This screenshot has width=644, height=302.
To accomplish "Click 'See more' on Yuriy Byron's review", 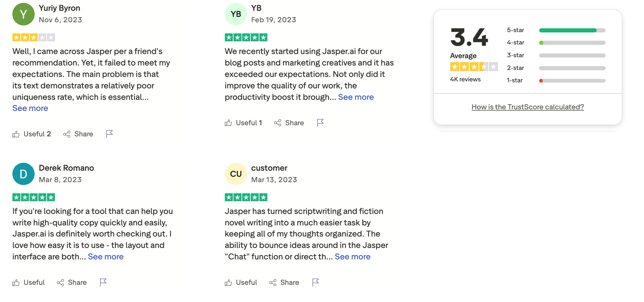I will (30, 108).
